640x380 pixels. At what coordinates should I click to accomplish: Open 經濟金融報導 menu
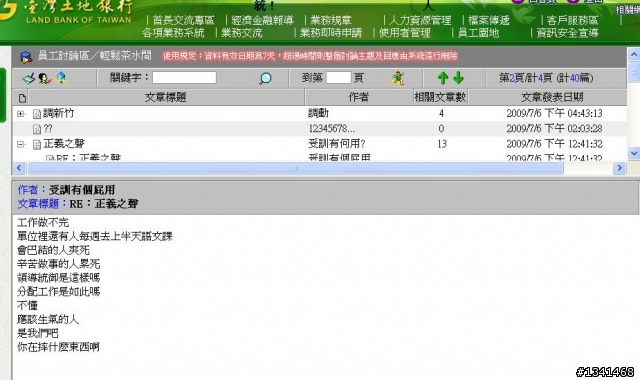click(x=262, y=20)
